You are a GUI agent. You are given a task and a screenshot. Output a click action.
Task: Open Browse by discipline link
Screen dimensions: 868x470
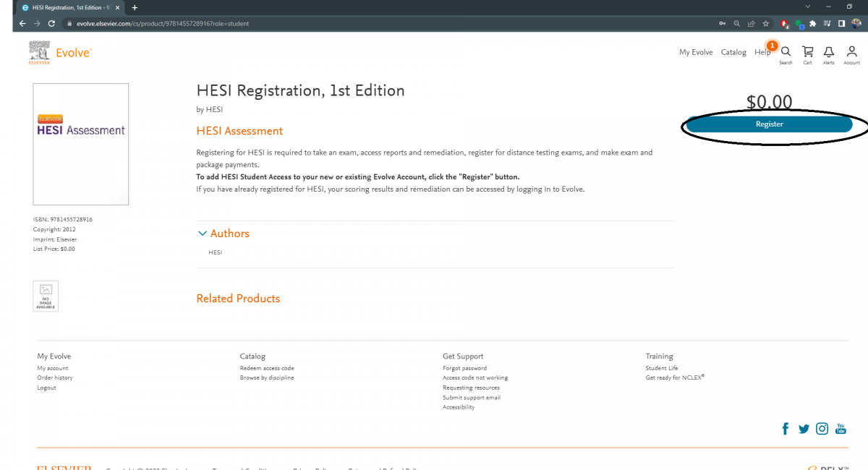[x=267, y=377]
